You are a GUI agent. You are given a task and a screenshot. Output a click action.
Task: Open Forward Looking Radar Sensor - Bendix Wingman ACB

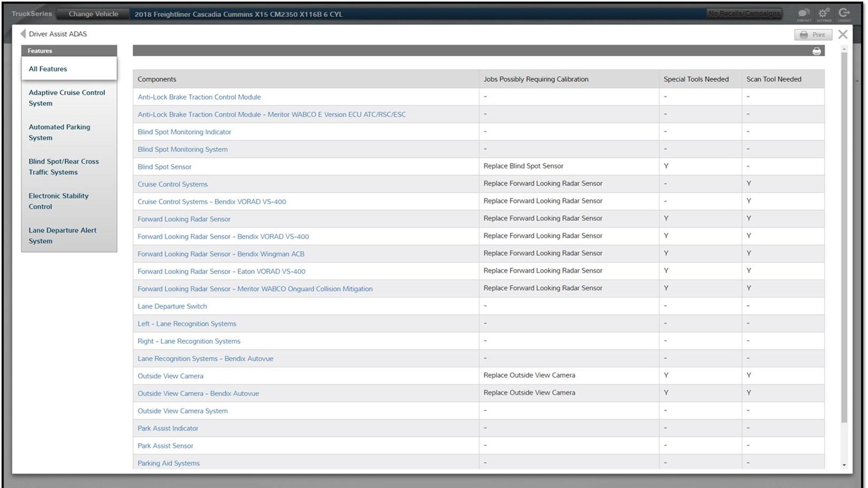click(x=221, y=254)
